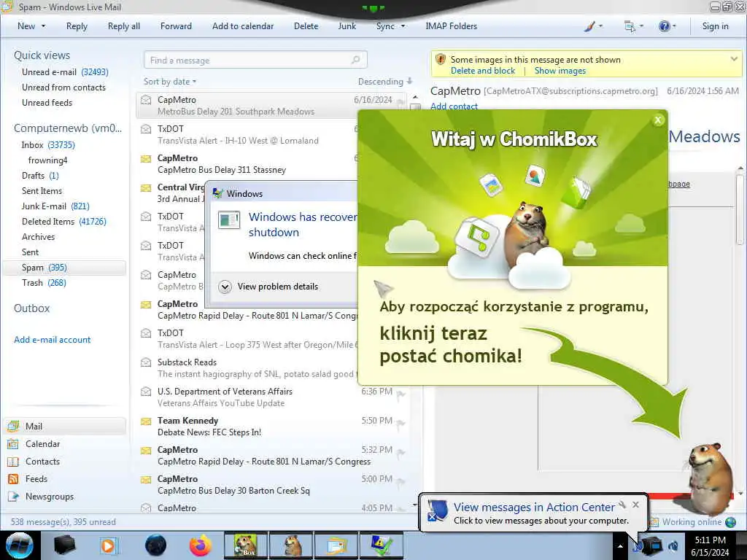Click Show images link
The image size is (747, 560).
[x=560, y=71]
